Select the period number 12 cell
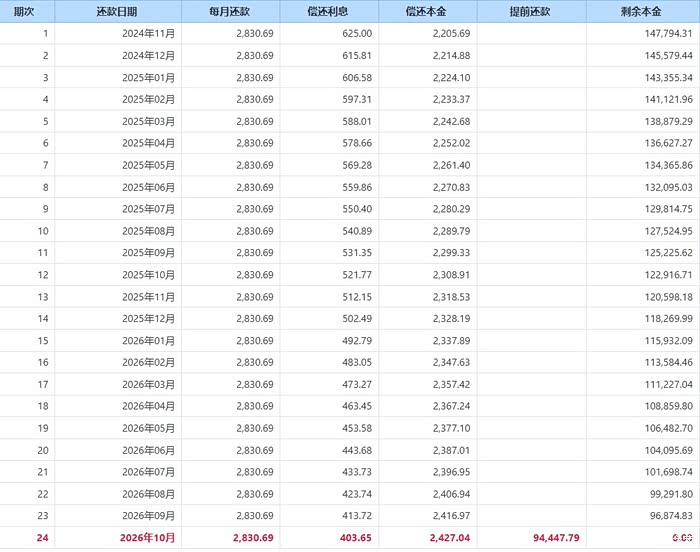The height and width of the screenshot is (552, 700). (x=42, y=275)
